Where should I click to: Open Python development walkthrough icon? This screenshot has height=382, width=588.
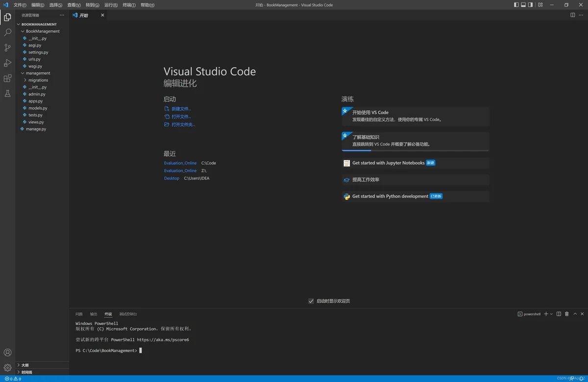pyautogui.click(x=347, y=196)
